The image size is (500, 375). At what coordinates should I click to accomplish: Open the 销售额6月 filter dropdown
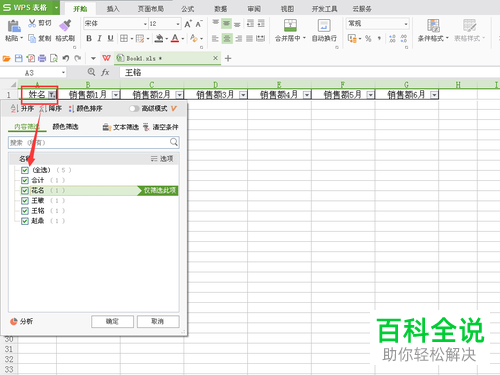[x=434, y=95]
